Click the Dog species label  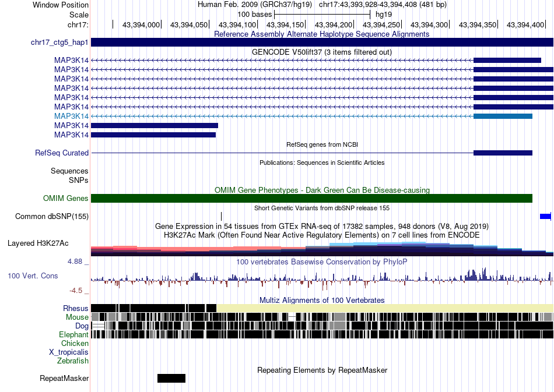click(82, 326)
